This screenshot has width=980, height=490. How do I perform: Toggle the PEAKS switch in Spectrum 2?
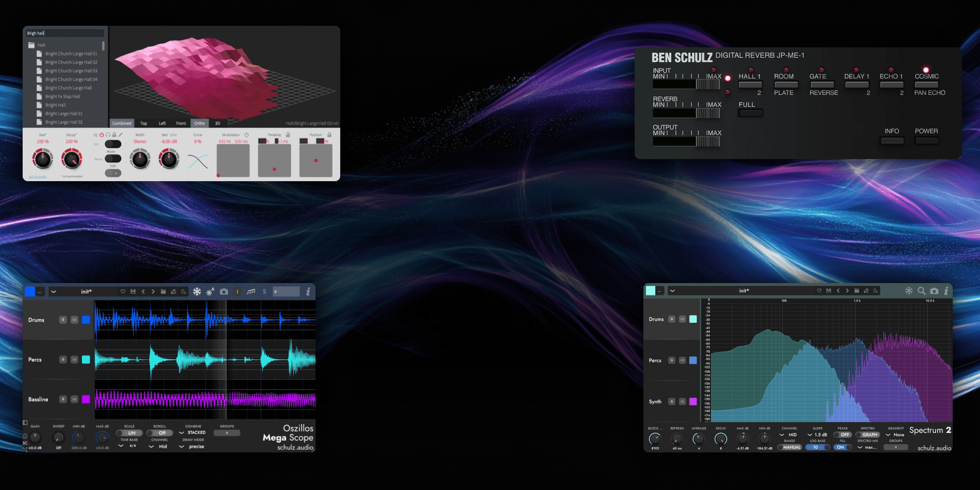(843, 435)
